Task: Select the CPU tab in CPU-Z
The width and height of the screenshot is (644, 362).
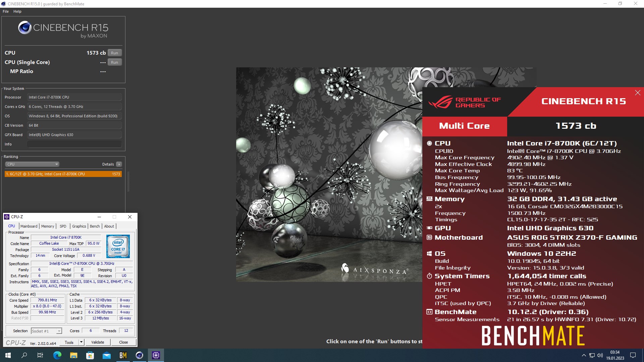Action: (11, 226)
